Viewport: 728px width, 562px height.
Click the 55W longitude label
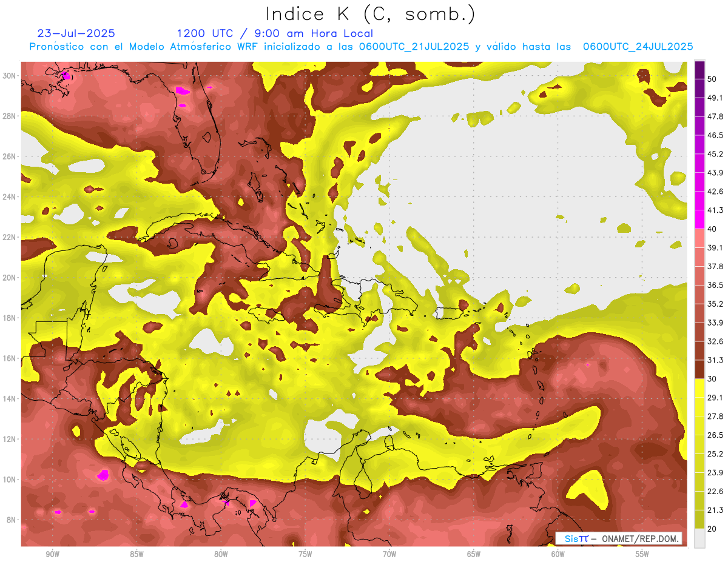642,554
